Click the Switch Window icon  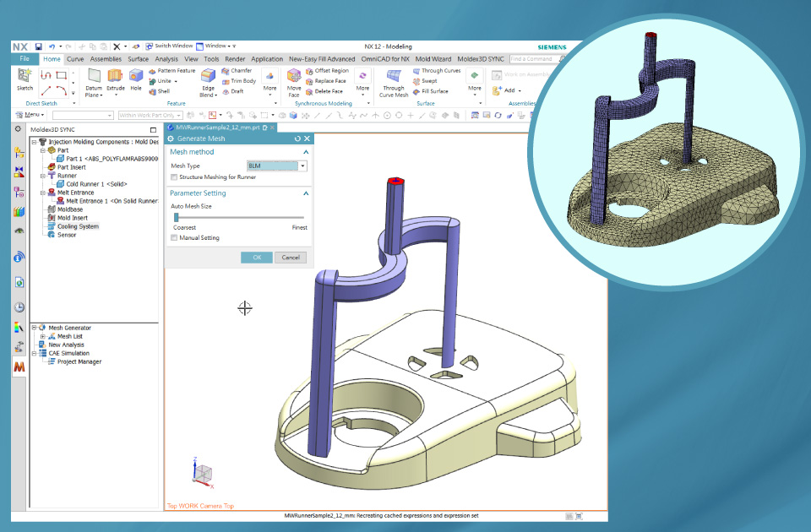coord(149,46)
